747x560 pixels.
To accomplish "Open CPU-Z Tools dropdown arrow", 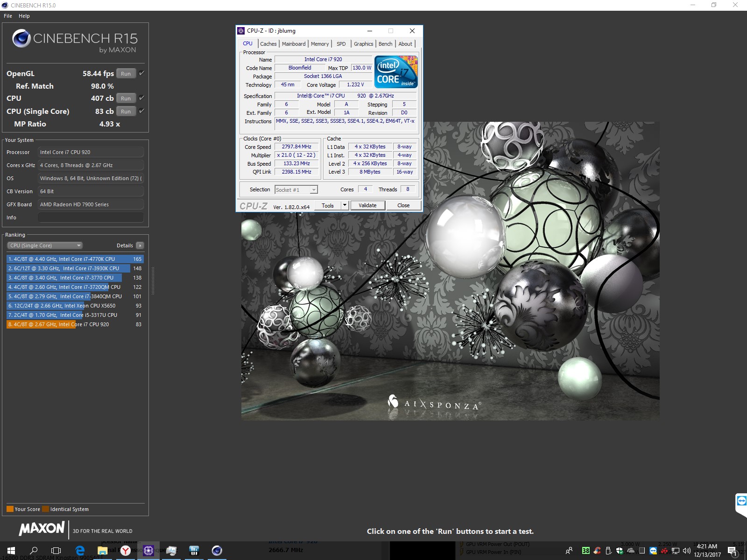I will click(x=345, y=205).
